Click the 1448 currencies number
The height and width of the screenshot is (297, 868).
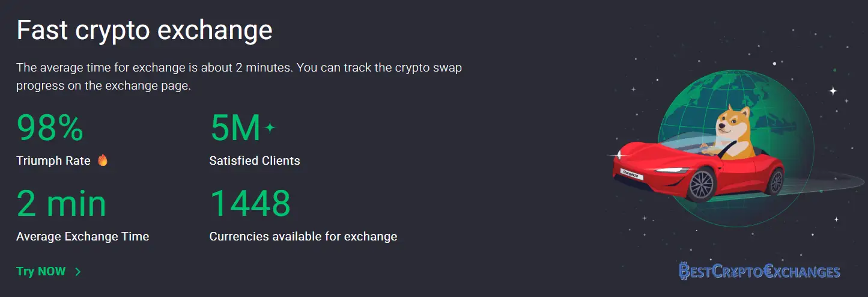click(250, 203)
